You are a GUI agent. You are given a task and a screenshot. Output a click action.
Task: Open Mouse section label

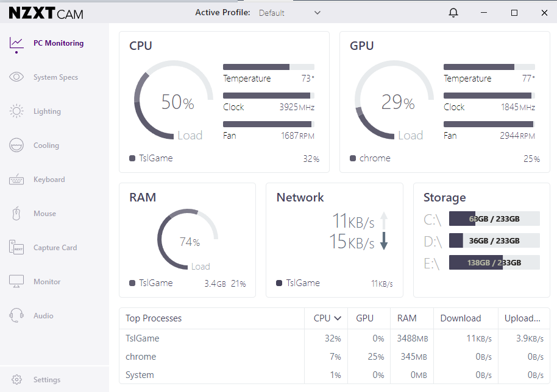44,214
